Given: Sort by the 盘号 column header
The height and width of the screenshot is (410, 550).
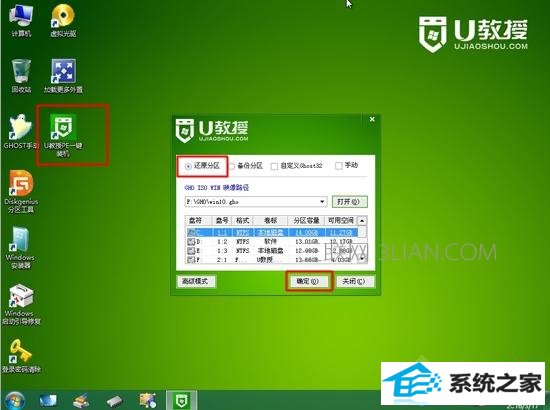Looking at the screenshot, I should 222,220.
